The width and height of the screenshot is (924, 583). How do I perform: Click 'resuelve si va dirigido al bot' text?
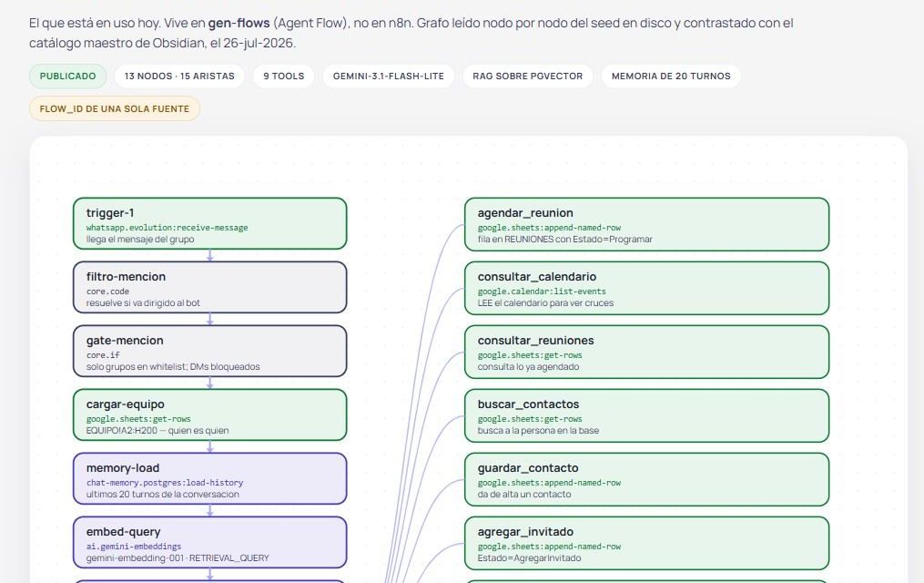[x=143, y=303]
